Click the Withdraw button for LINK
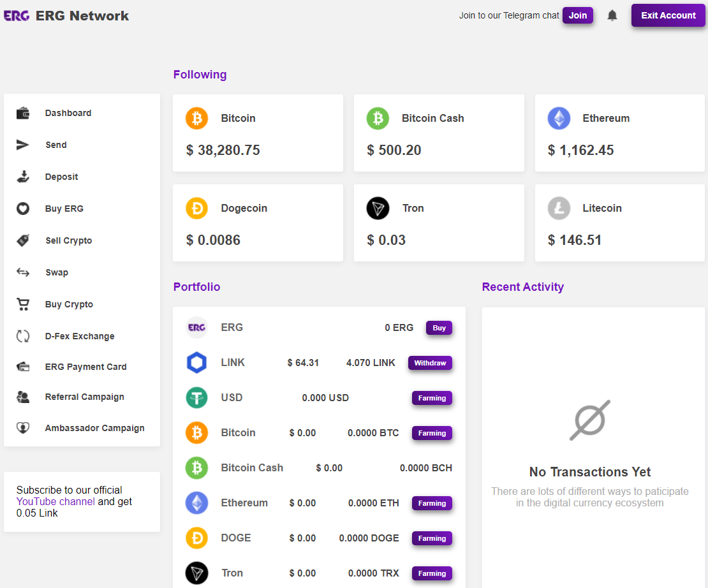This screenshot has height=588, width=708. (x=430, y=363)
